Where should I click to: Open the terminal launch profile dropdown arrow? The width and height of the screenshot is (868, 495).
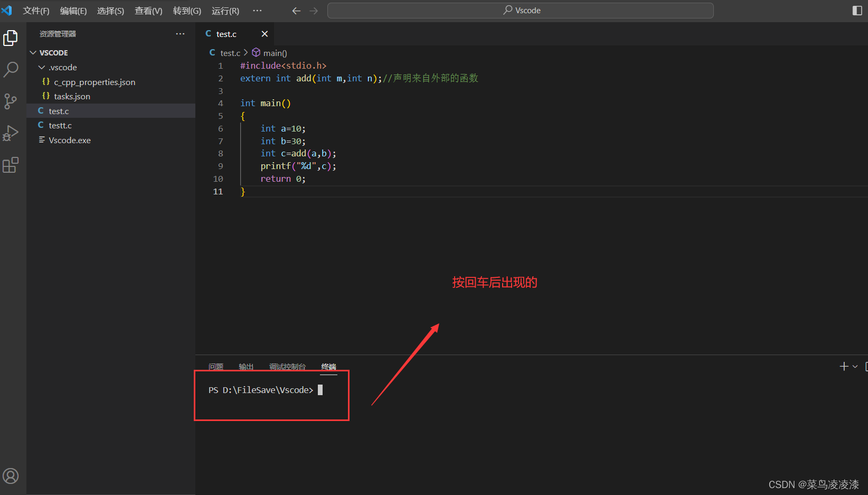[855, 366]
